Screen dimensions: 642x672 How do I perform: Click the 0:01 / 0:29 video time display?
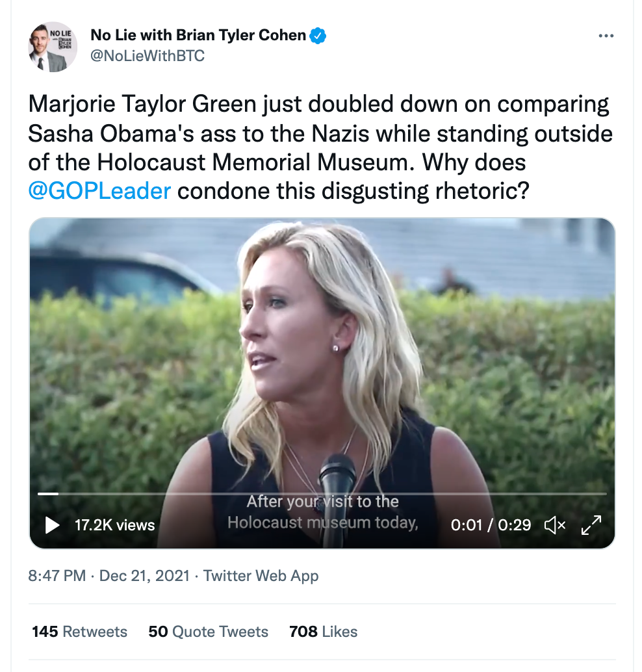pyautogui.click(x=491, y=524)
